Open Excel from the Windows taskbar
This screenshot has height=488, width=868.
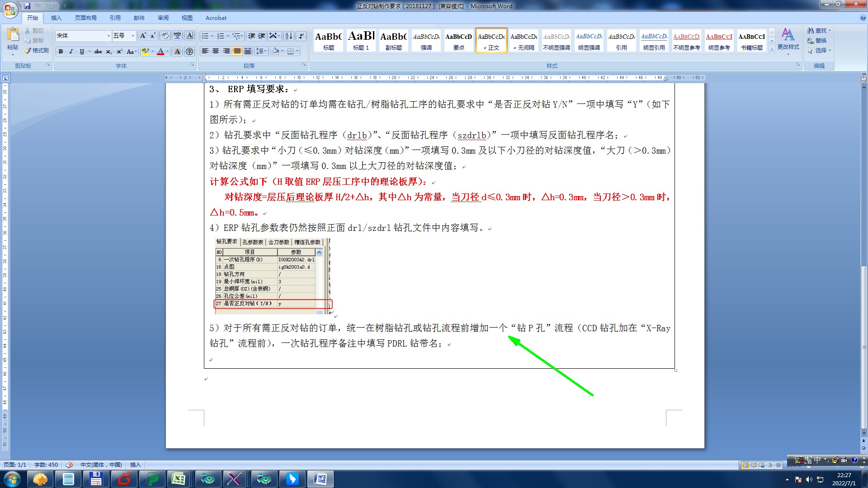178,479
